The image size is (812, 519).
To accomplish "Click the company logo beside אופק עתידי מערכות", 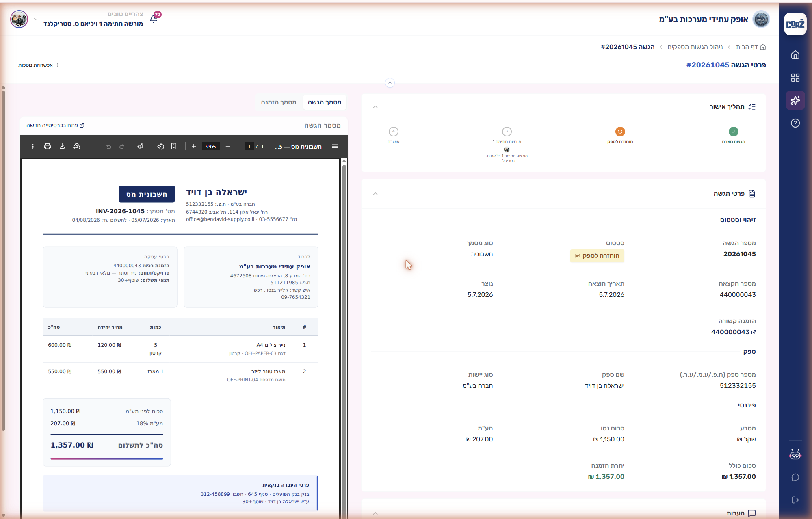I will [761, 19].
